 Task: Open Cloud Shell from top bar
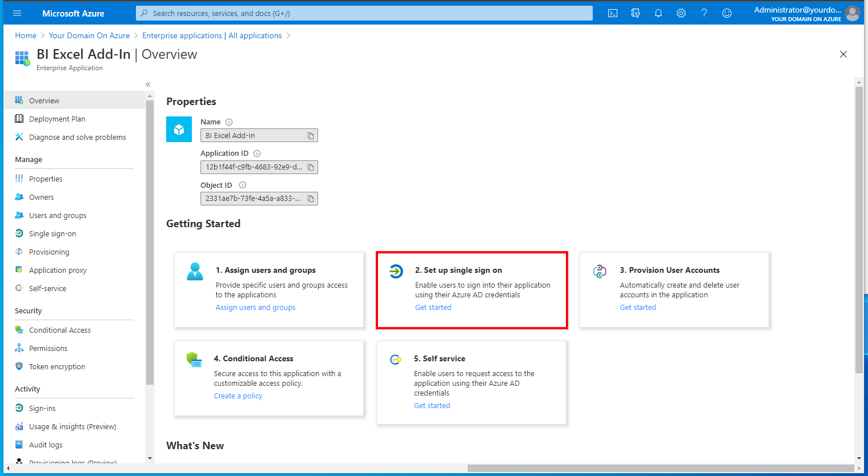tap(613, 13)
